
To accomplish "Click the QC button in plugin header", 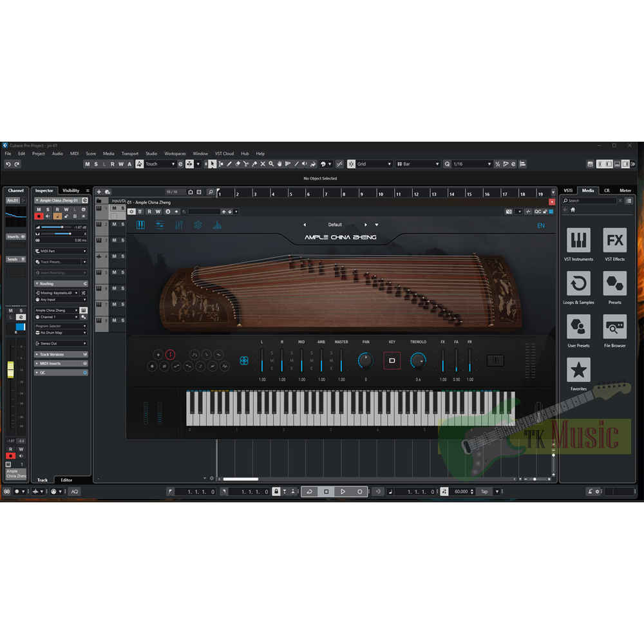I will 538,211.
